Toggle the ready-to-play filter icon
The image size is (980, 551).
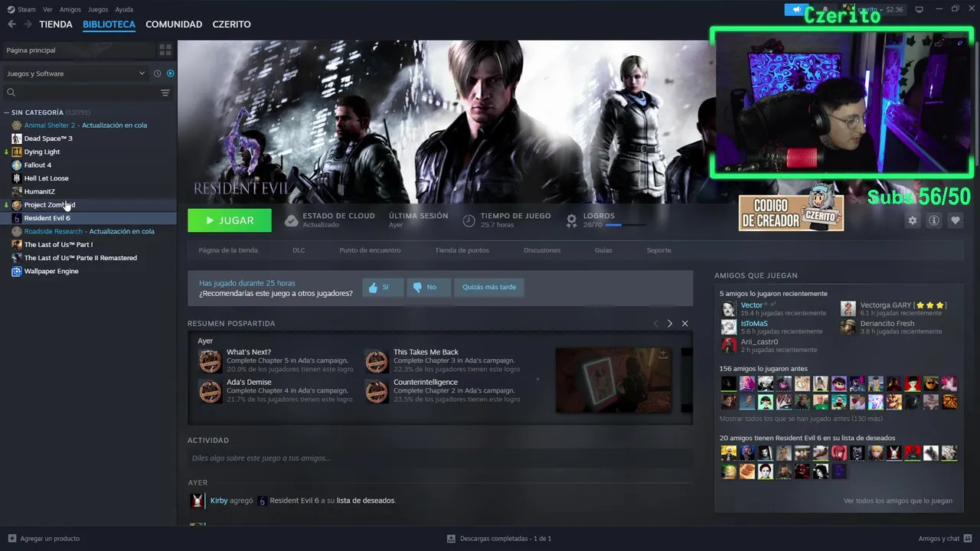[x=171, y=73]
